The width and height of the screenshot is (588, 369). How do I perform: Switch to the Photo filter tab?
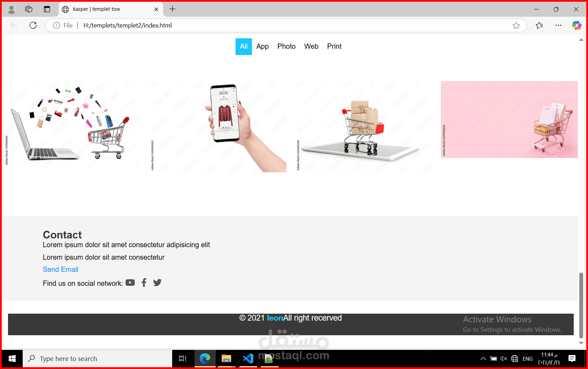(x=286, y=46)
